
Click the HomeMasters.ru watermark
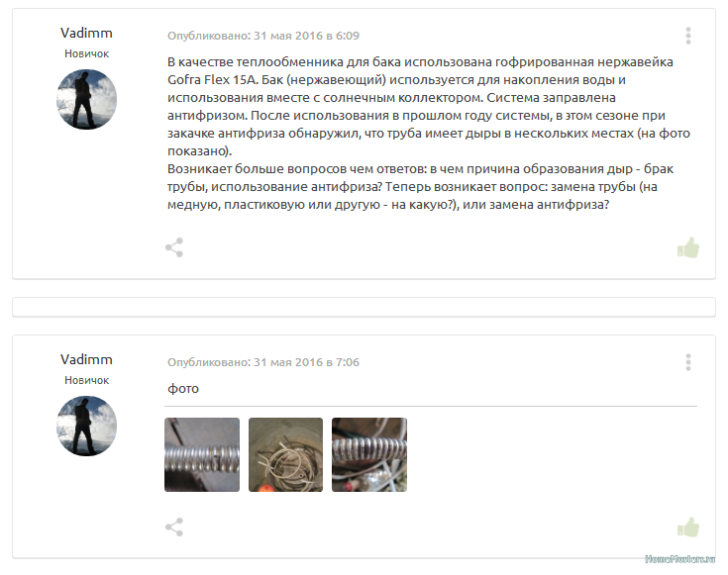click(x=680, y=559)
